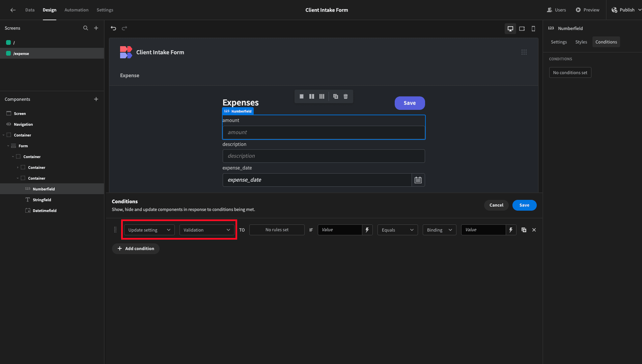Screen dimensions: 642x364
Task: Select the Datetimefield component in tree
Action: [x=52, y=211]
